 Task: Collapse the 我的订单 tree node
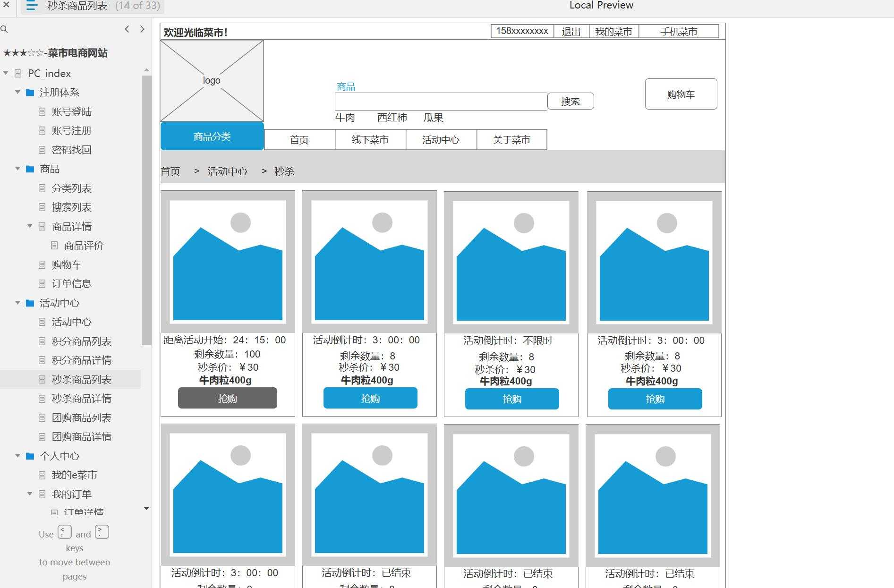[x=29, y=494]
